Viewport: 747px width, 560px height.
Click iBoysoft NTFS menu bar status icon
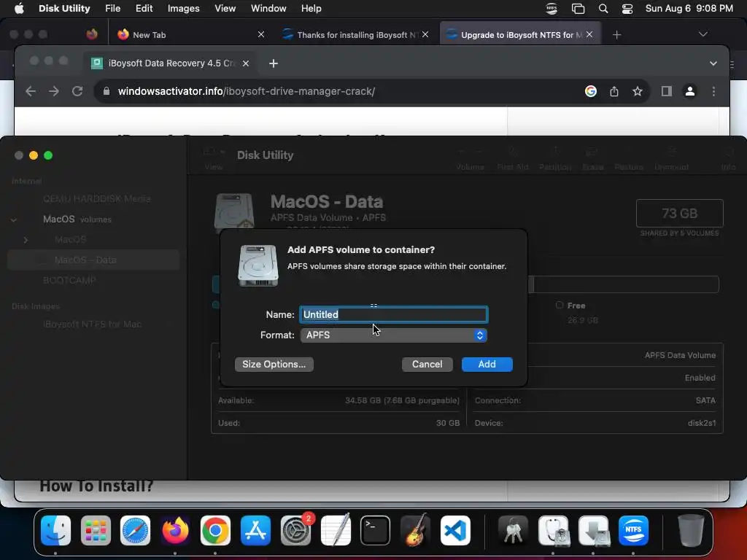click(551, 9)
